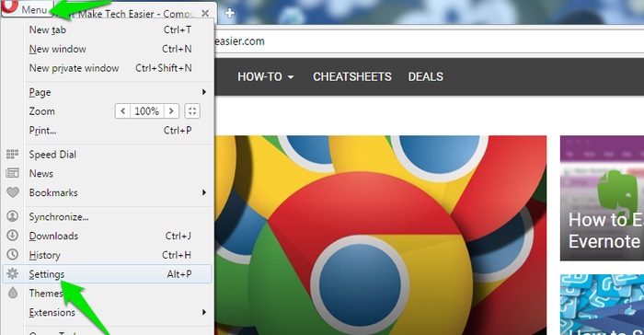Expand the Bookmarks submenu
Viewport: 644px width, 335px height.
pos(119,192)
